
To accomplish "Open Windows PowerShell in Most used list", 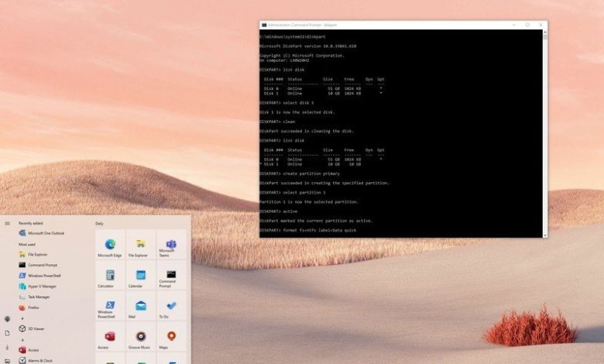I will [x=39, y=276].
